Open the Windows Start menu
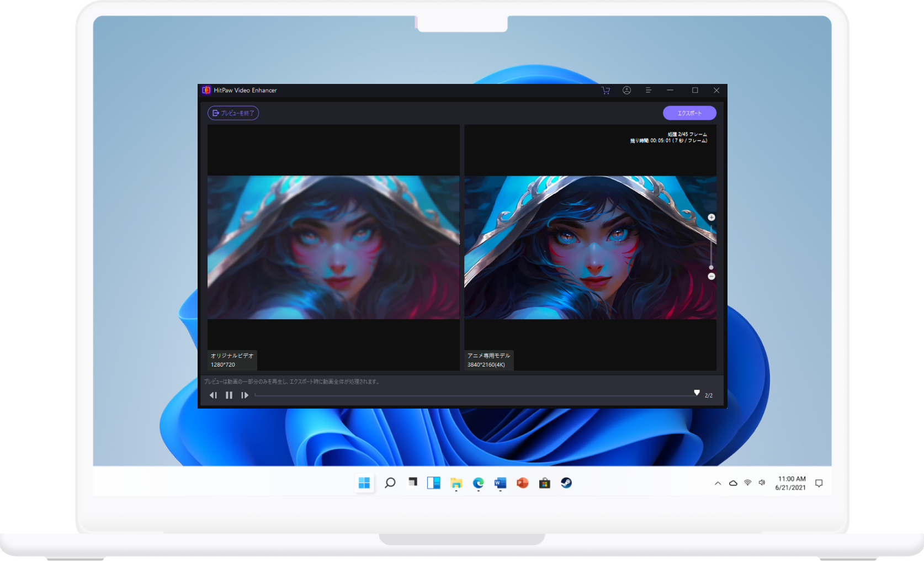The image size is (924, 561). point(364,483)
